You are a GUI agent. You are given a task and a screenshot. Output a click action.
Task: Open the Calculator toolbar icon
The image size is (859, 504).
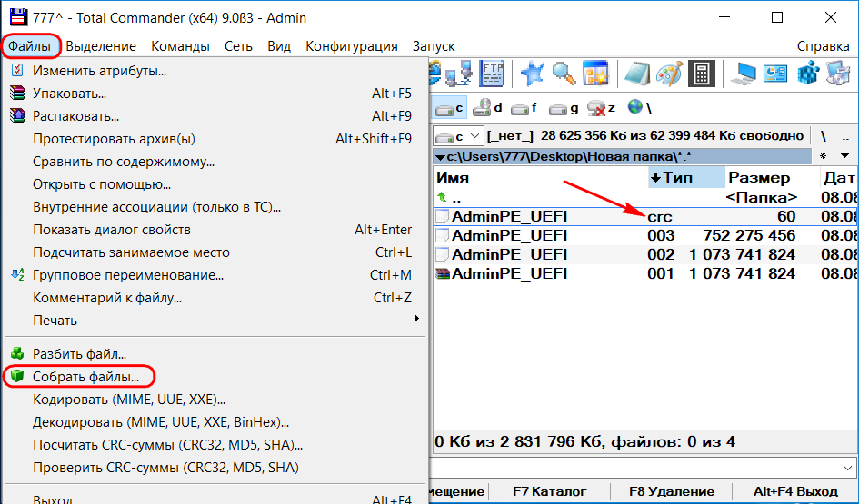[701, 74]
